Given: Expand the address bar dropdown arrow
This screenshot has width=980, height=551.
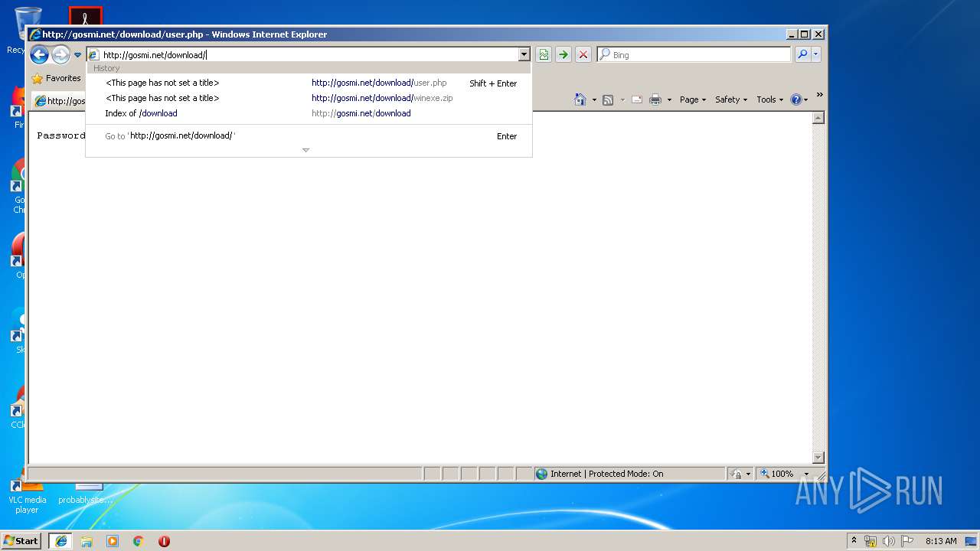Looking at the screenshot, I should click(x=524, y=55).
